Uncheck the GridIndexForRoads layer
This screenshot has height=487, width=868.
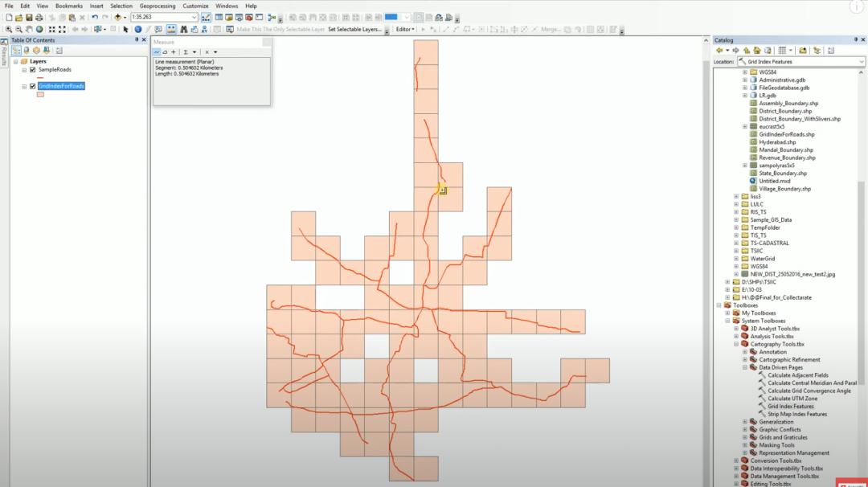[33, 86]
